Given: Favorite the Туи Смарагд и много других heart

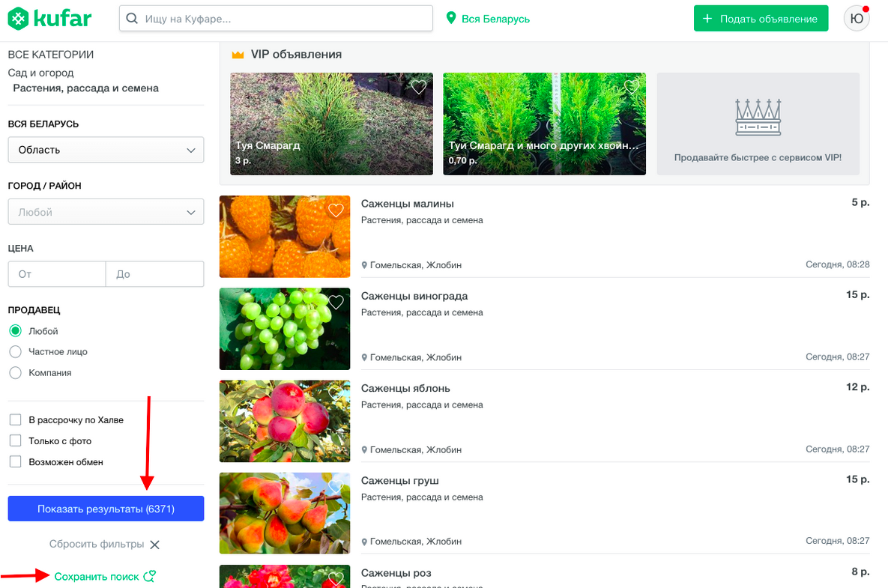Looking at the screenshot, I should click(x=632, y=87).
